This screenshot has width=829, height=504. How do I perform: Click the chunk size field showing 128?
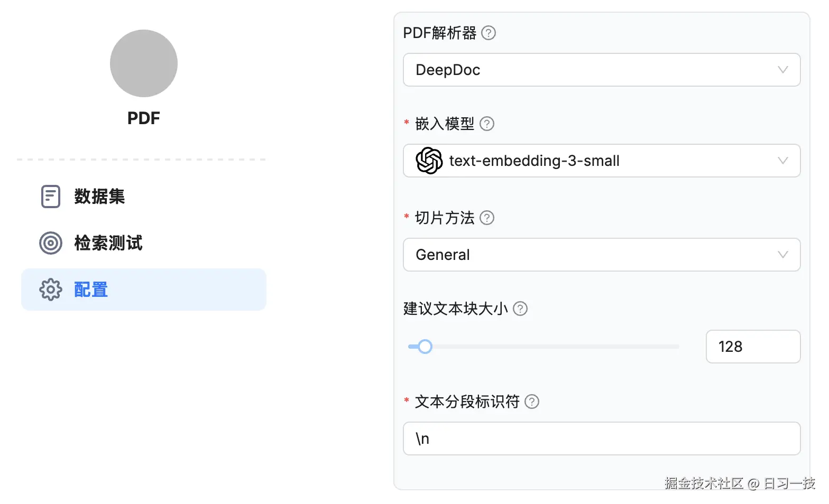pyautogui.click(x=752, y=347)
